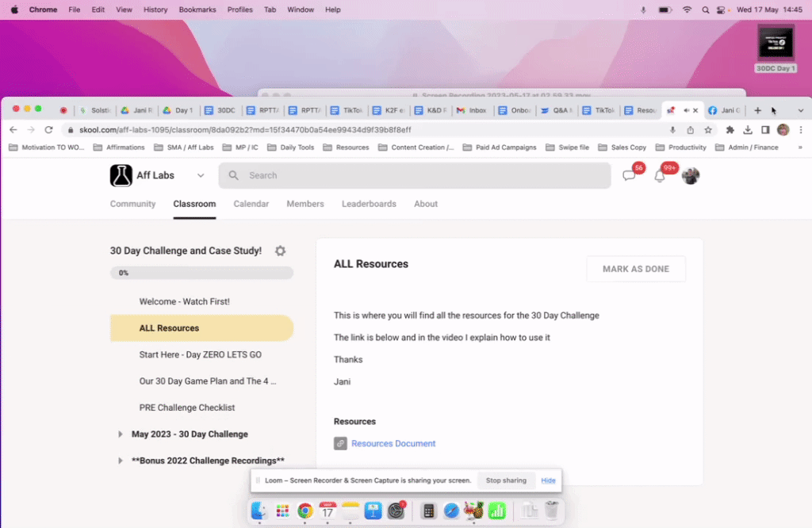
Task: Open Chrome tab search dropdown arrow
Action: pyautogui.click(x=801, y=110)
